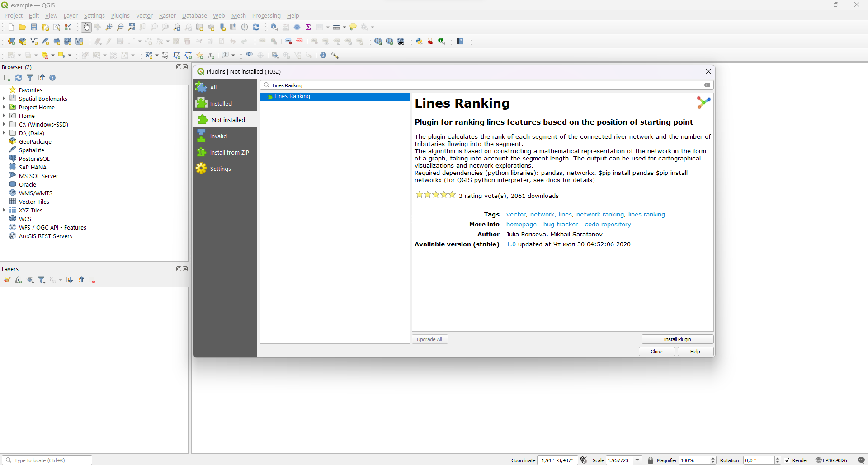The image size is (868, 465).
Task: Click the EPSG:4326 CRS button
Action: (831, 460)
